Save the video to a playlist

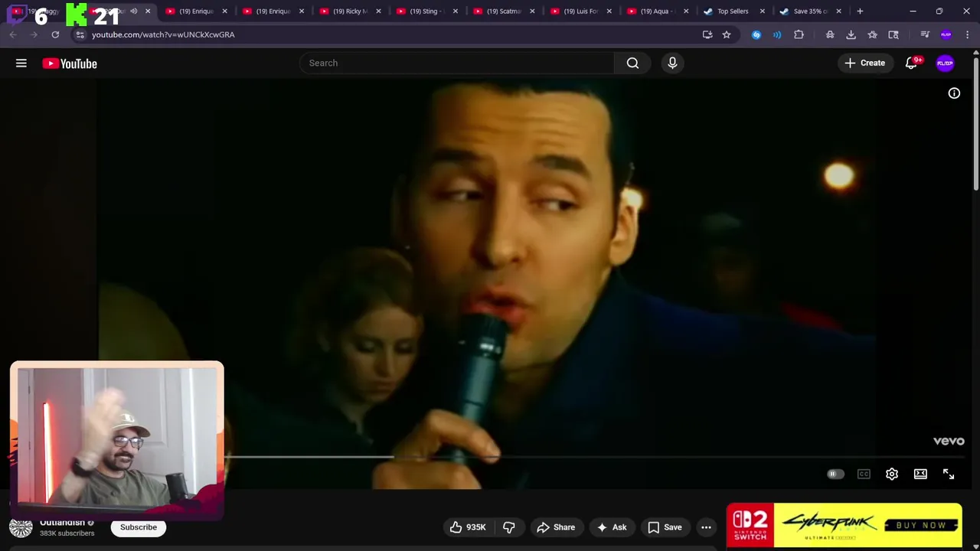(665, 527)
